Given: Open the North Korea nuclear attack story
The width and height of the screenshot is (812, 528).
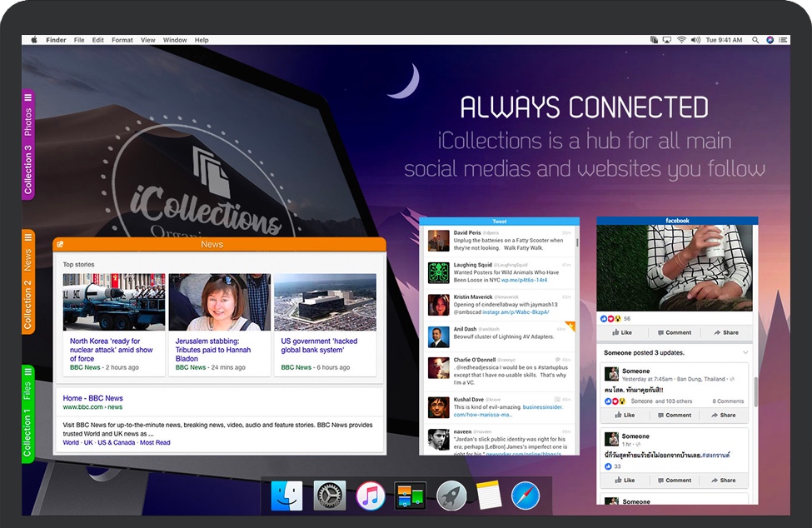Looking at the screenshot, I should (x=111, y=350).
